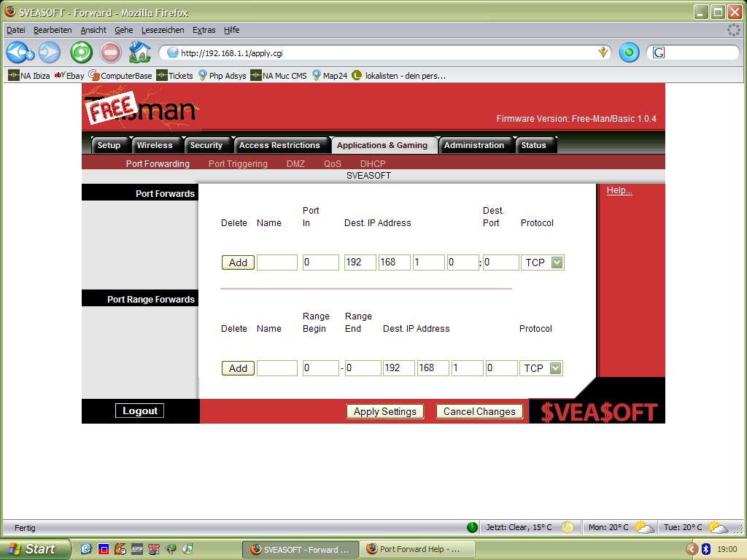Screen dimensions: 747x560
Task: Click the Firefox throbber activity icon
Action: pos(734,30)
